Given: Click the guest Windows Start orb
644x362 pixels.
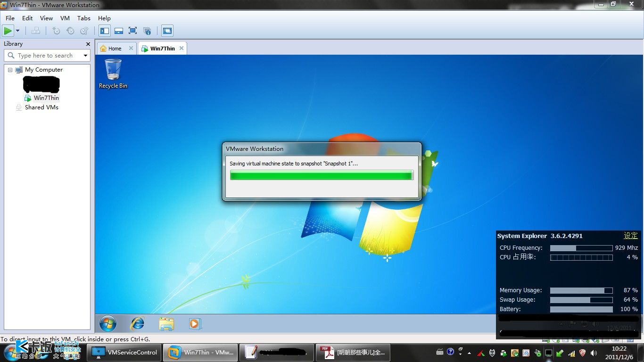Looking at the screenshot, I should click(108, 323).
